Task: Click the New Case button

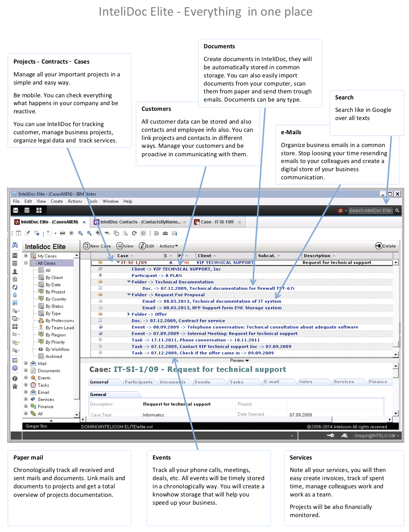Action: [97, 246]
